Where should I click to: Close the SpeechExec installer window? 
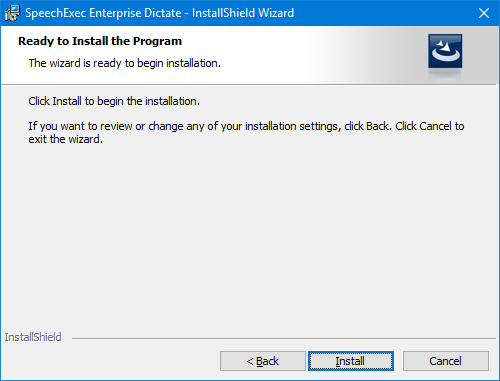(484, 13)
